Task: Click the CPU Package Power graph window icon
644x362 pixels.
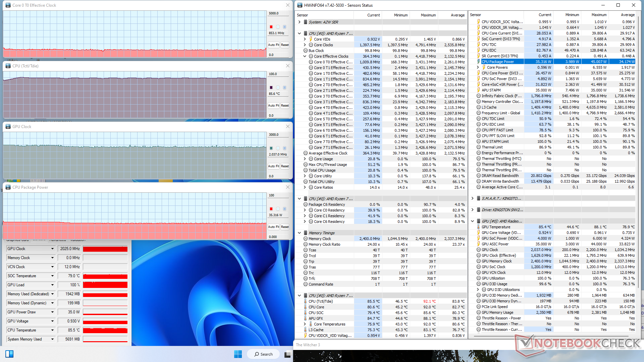Action: [x=8, y=187]
